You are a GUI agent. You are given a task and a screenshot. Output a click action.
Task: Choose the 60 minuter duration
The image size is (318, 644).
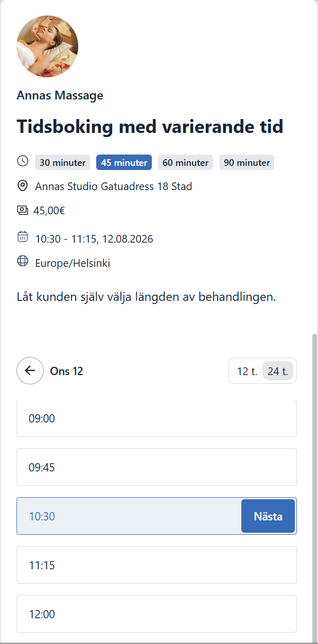185,162
